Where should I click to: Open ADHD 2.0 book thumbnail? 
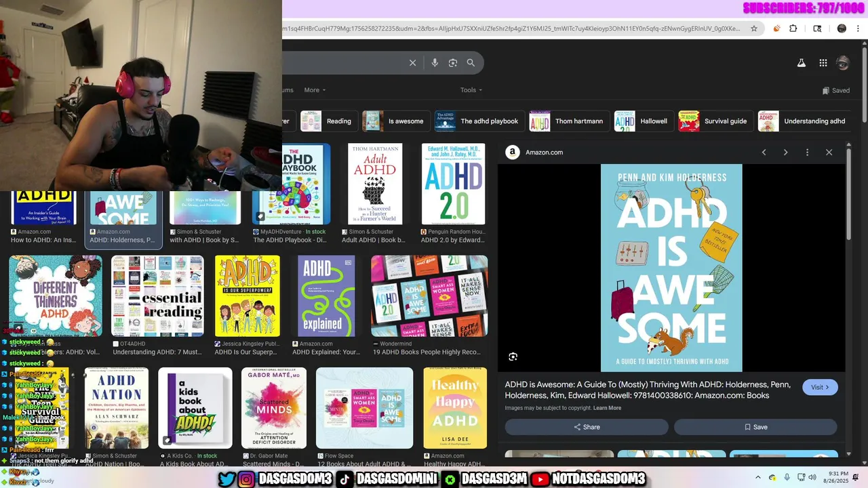click(x=453, y=184)
